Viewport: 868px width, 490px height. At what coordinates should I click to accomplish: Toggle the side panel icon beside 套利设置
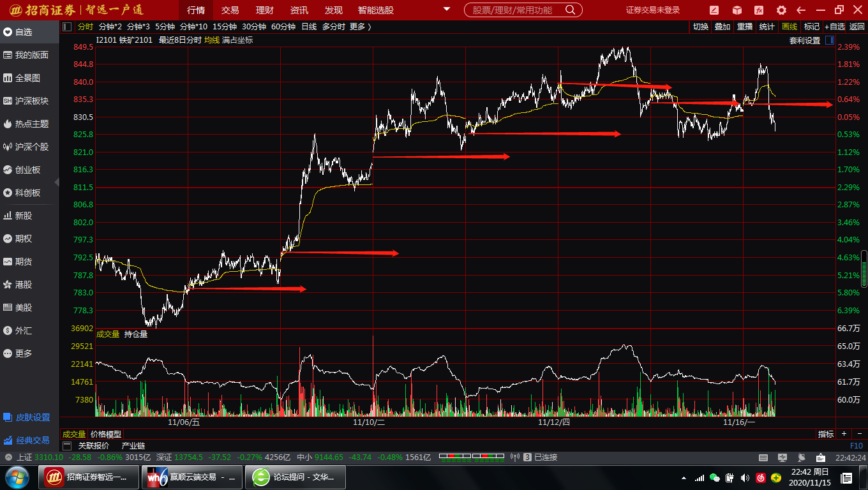pos(830,40)
